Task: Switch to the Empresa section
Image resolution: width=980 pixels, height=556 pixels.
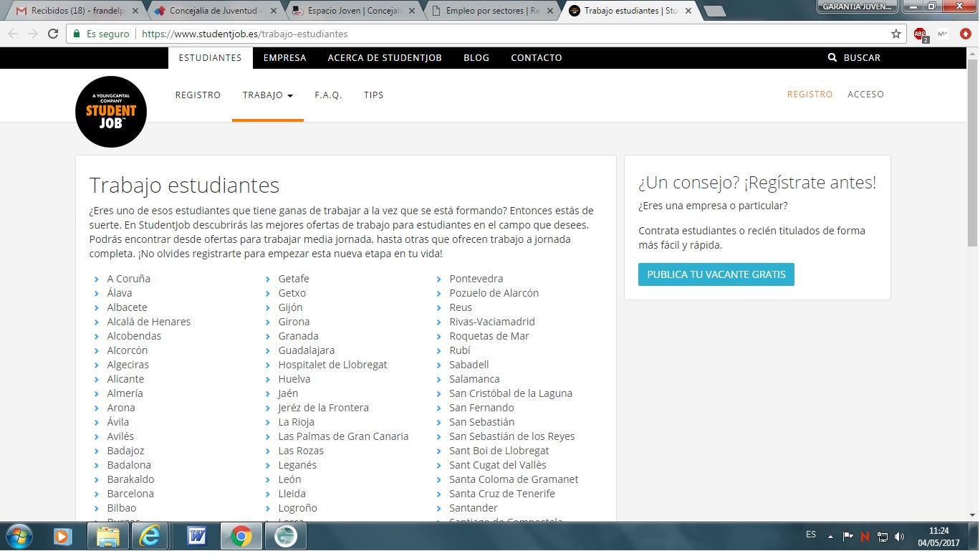Action: [x=284, y=58]
